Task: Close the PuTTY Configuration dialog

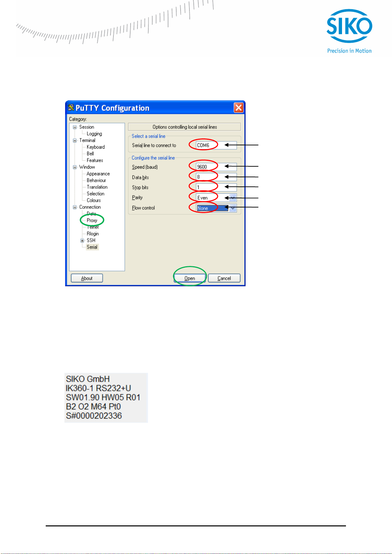Action: pyautogui.click(x=238, y=108)
